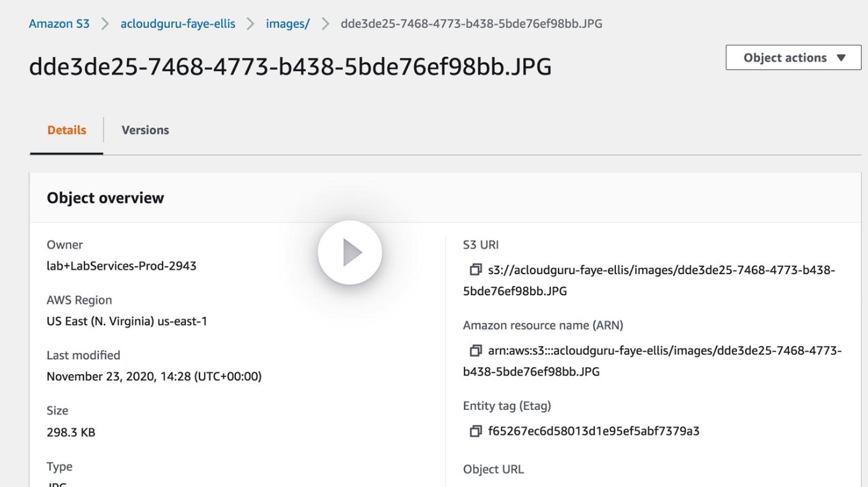Go to Amazon S3 breadcrumb link

pos(59,23)
